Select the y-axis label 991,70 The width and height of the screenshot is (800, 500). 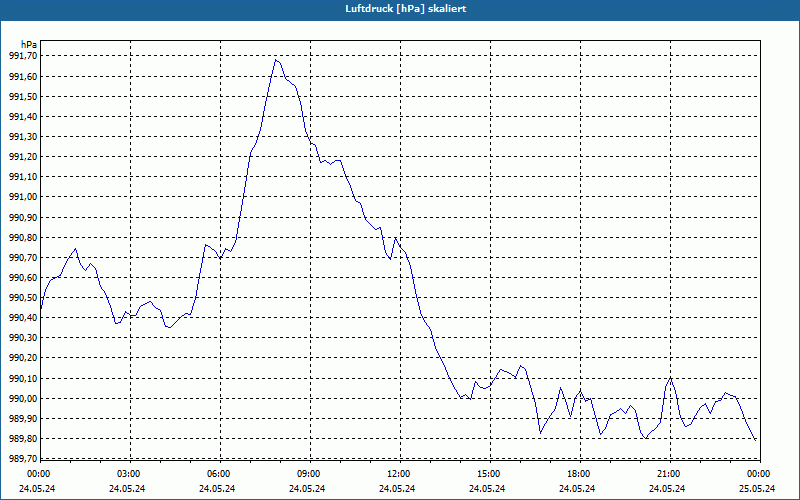coord(23,56)
